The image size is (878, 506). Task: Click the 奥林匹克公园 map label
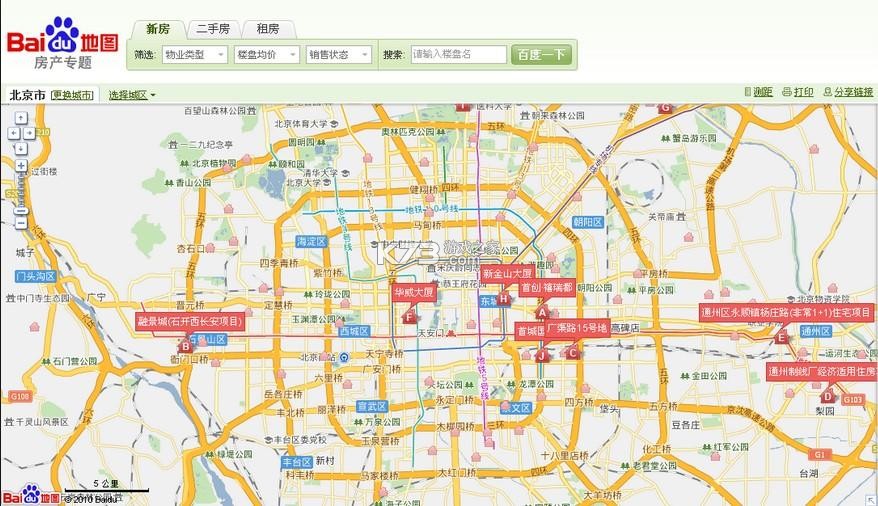[x=408, y=132]
